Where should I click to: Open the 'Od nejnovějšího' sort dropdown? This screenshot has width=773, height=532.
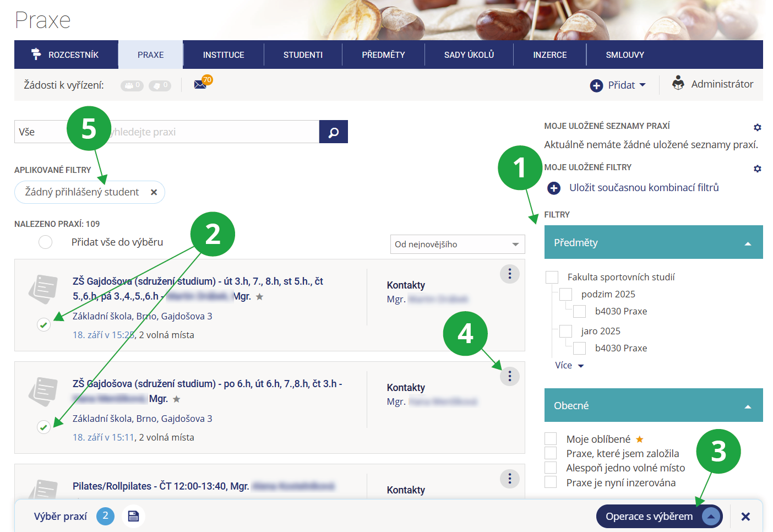457,245
